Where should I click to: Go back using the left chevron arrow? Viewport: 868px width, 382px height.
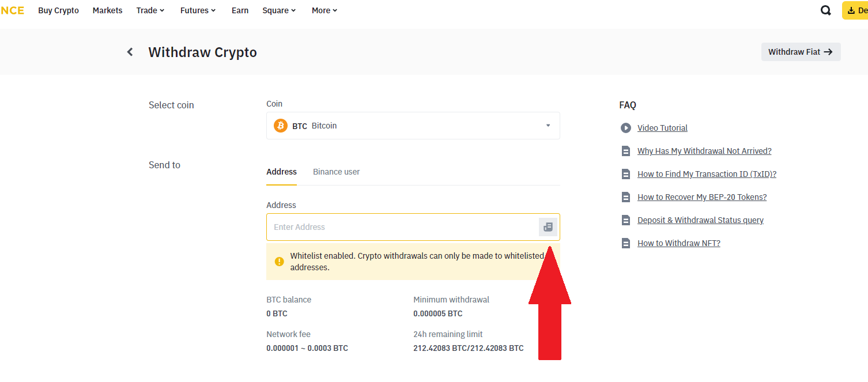pos(130,52)
